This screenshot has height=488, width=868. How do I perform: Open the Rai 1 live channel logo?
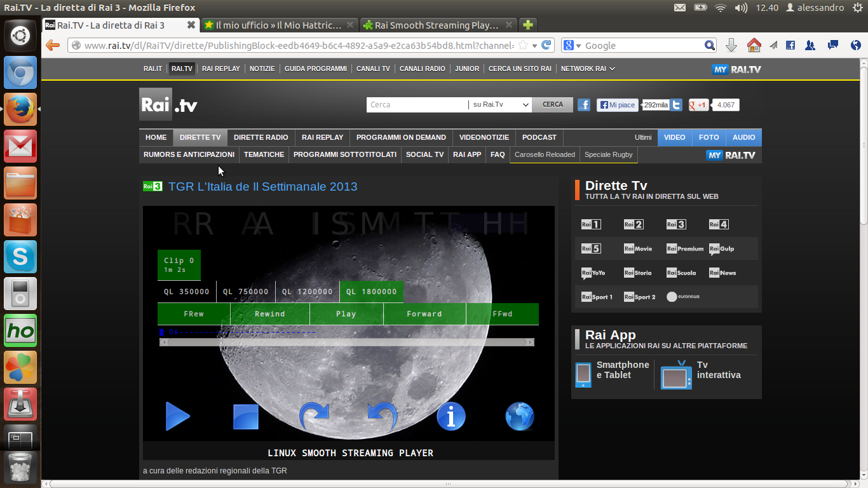tap(590, 224)
